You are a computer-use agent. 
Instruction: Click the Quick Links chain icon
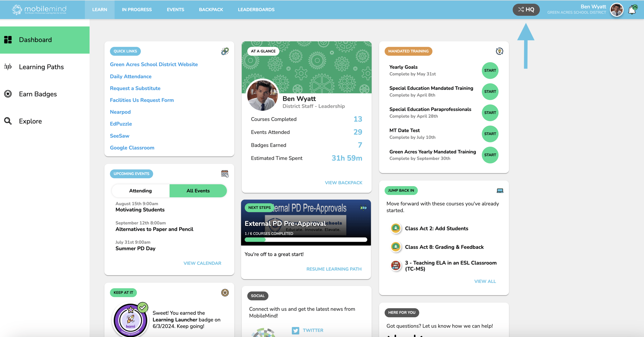225,51
